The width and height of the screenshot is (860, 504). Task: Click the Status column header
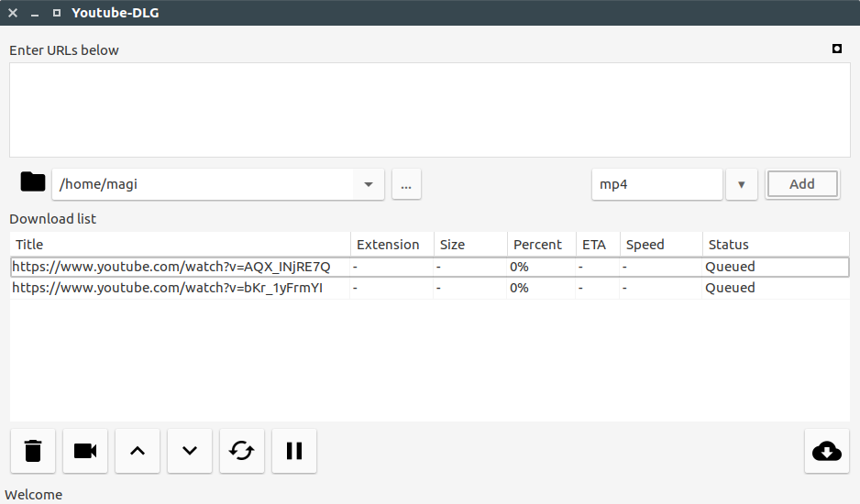tap(776, 245)
